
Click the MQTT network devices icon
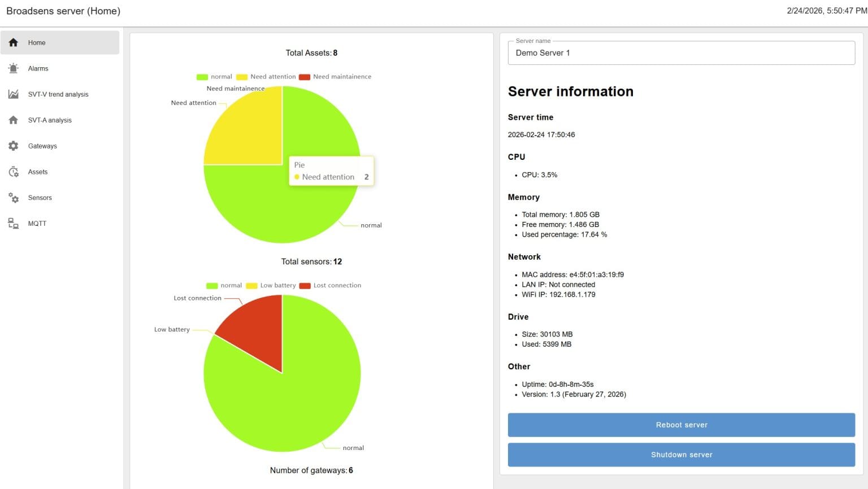coord(14,224)
